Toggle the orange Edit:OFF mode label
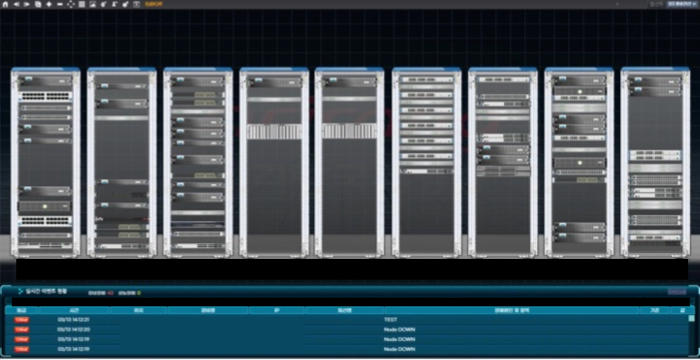 click(x=154, y=4)
